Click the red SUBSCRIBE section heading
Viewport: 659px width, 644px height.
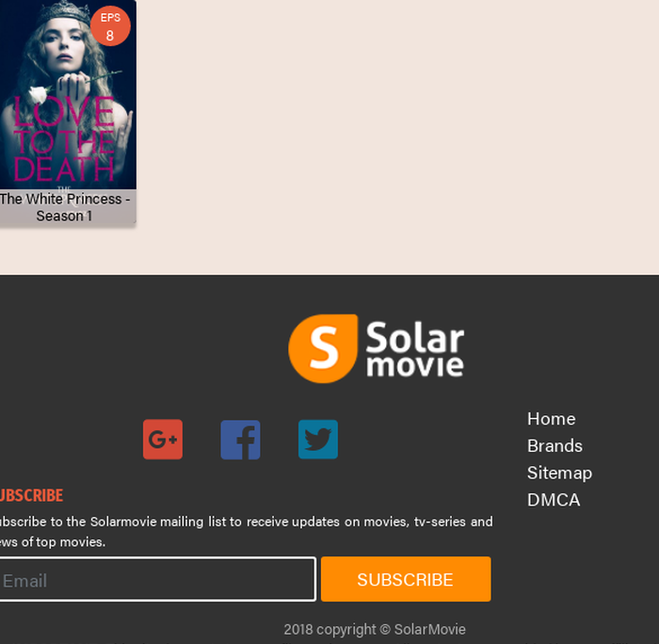point(30,495)
